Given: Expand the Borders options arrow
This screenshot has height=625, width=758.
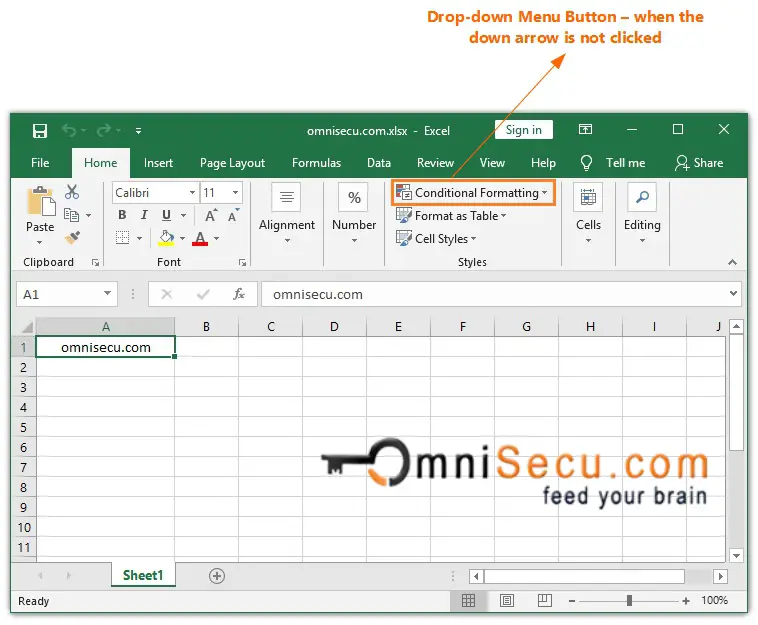Looking at the screenshot, I should [139, 238].
